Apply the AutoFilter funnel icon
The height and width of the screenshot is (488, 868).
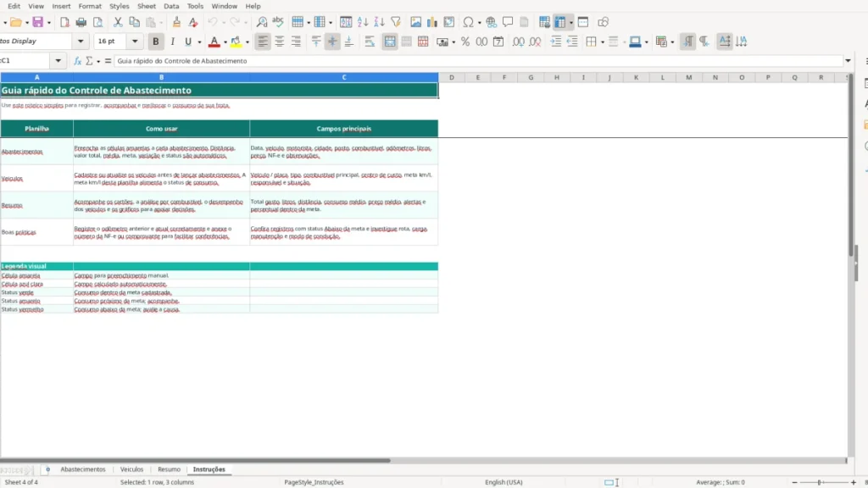pyautogui.click(x=396, y=22)
